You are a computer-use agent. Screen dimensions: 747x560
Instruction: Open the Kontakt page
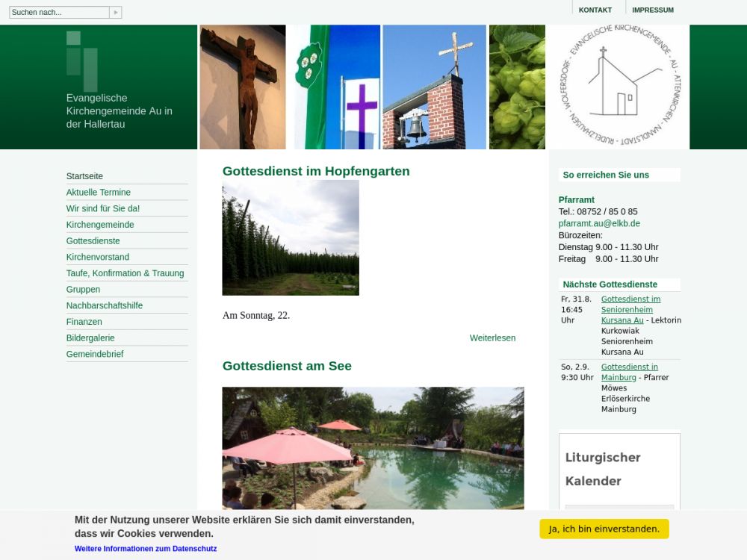(x=595, y=10)
